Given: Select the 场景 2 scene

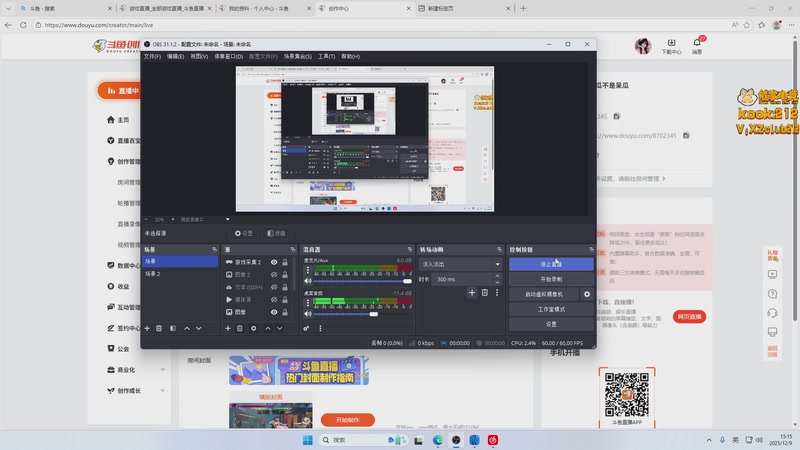Looking at the screenshot, I should coord(180,274).
